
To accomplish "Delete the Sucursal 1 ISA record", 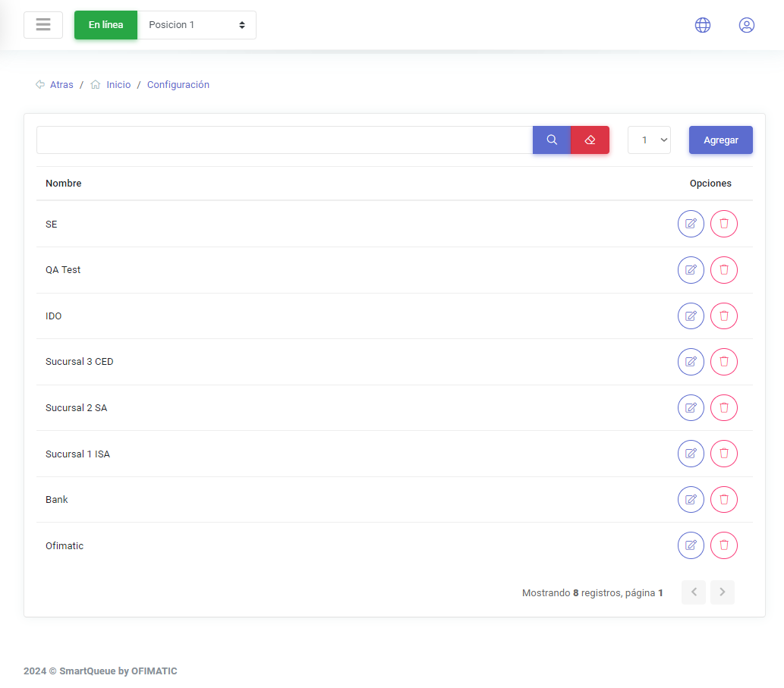I will [724, 454].
